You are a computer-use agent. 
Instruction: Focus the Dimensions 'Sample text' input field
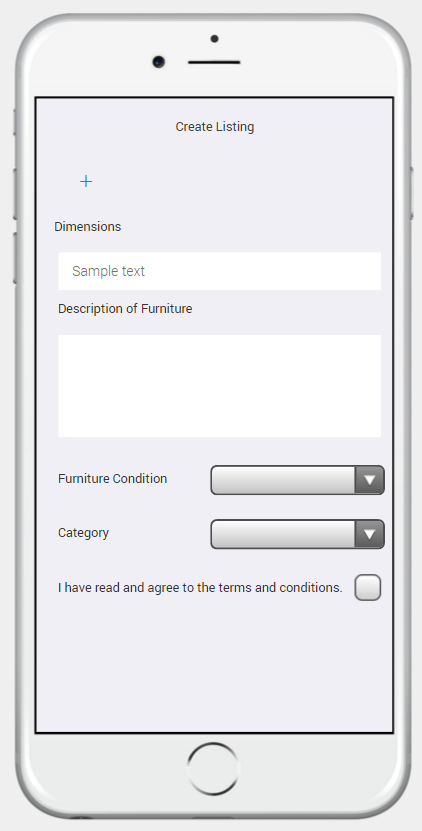(x=219, y=271)
